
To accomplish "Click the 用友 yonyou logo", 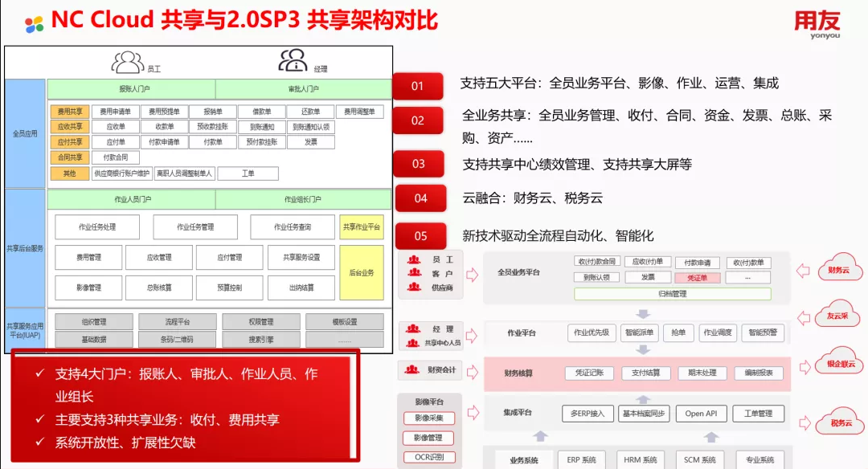I will tap(817, 25).
